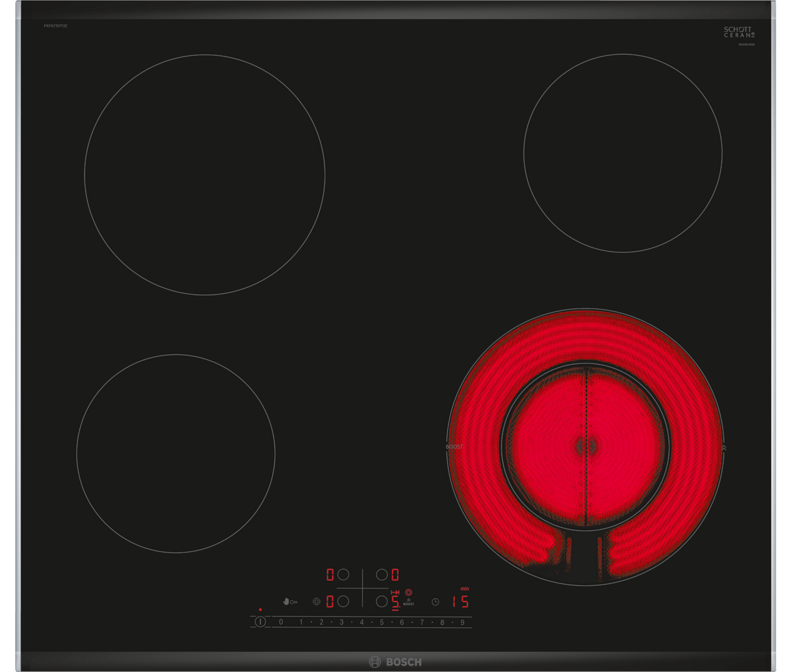
Task: Touch the glowing inner ring of the active zone
Action: pyautogui.click(x=585, y=446)
